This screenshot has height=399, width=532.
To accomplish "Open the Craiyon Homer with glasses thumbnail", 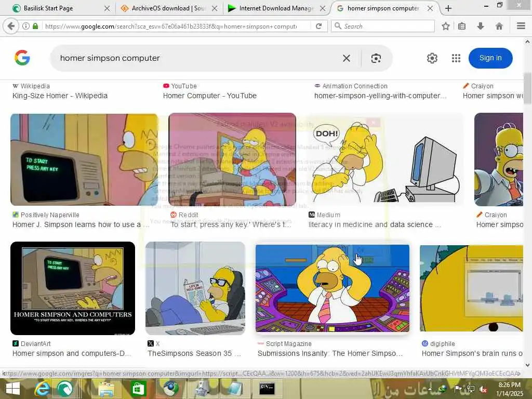I will point(498,159).
